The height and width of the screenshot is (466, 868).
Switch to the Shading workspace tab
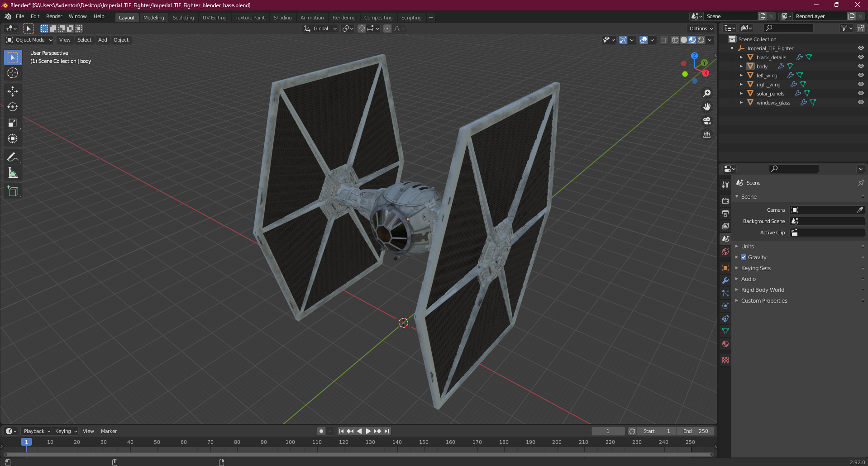click(282, 18)
